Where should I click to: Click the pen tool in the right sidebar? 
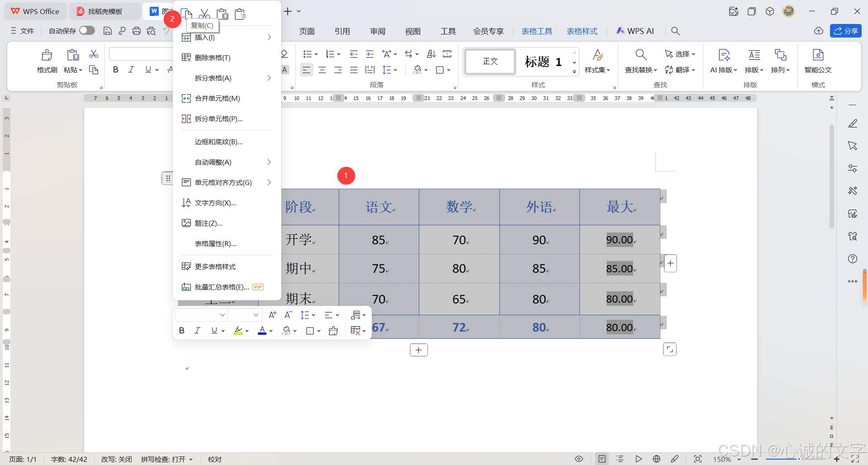(853, 123)
